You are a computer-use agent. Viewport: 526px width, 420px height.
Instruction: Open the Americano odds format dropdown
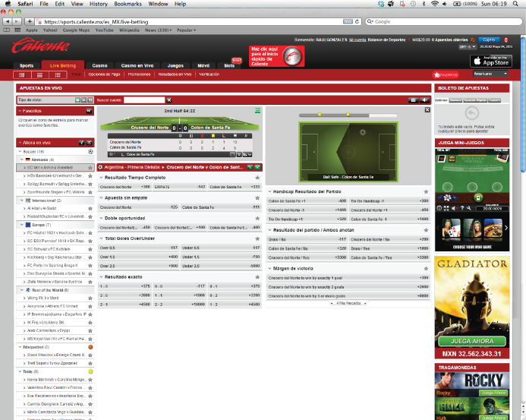click(490, 74)
